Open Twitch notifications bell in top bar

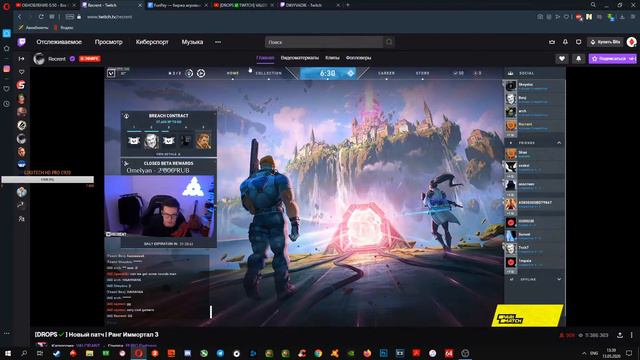(565, 42)
